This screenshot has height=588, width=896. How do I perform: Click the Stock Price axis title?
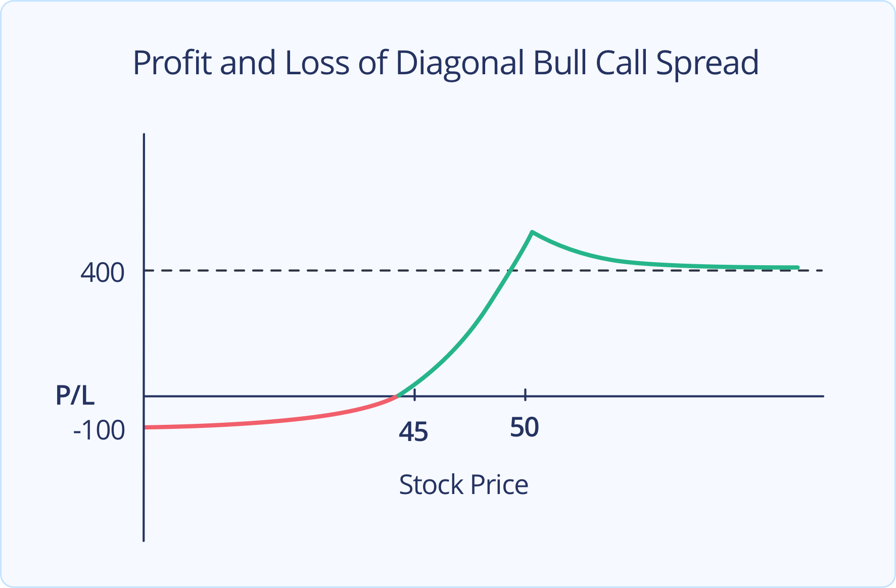(463, 485)
